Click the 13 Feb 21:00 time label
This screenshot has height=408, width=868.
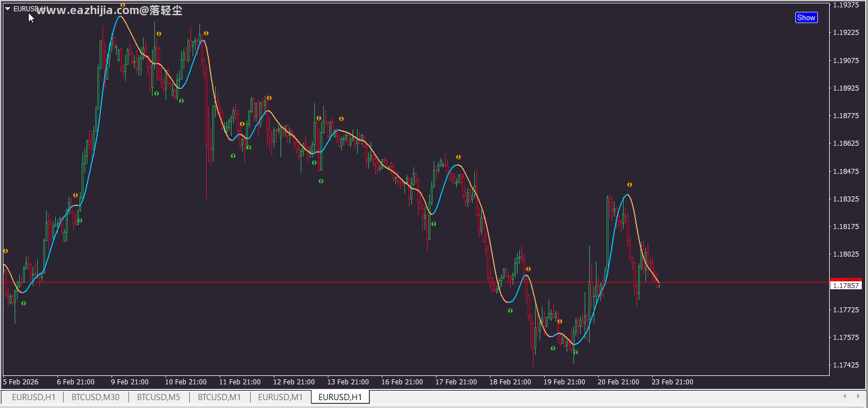coord(348,382)
